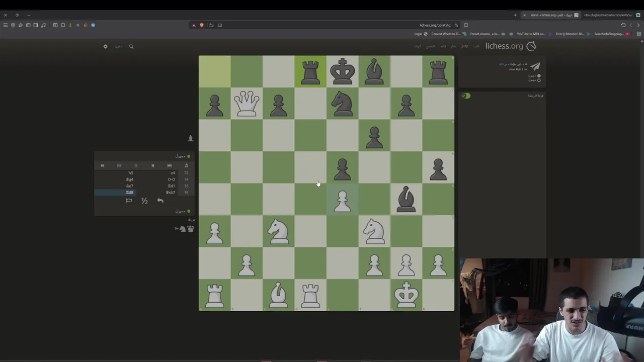Close the Anon lichess.org tab
Image resolution: width=644 pixels, height=362 pixels.
tap(524, 15)
